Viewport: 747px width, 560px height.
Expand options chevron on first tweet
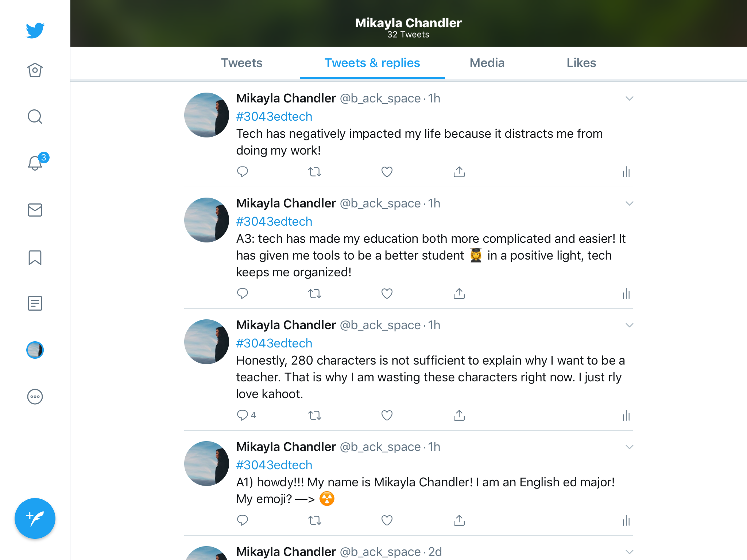click(x=629, y=98)
